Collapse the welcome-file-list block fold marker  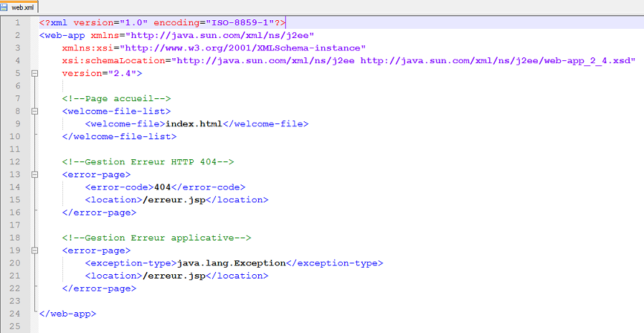(x=34, y=111)
